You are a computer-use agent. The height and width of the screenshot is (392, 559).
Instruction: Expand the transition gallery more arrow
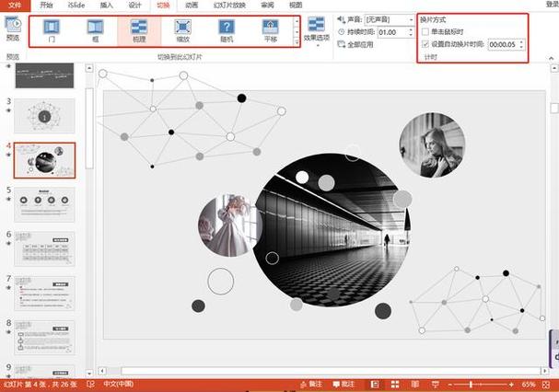[297, 42]
